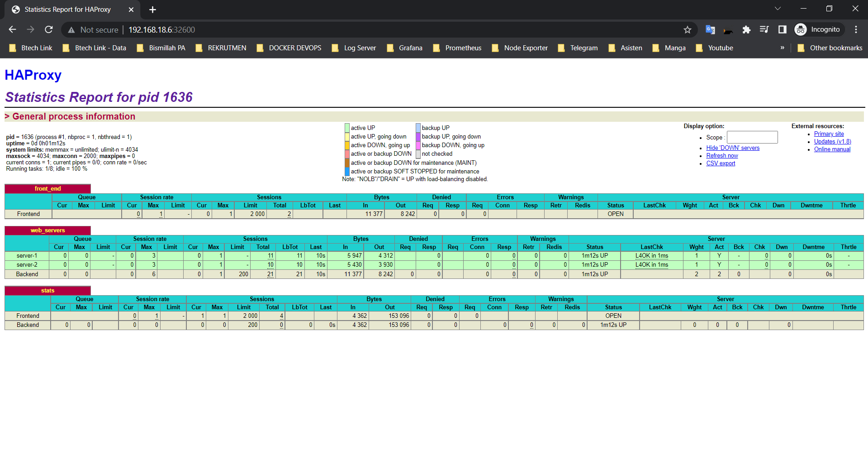Open the Primary site link
Image resolution: width=868 pixels, height=465 pixels.
[829, 134]
